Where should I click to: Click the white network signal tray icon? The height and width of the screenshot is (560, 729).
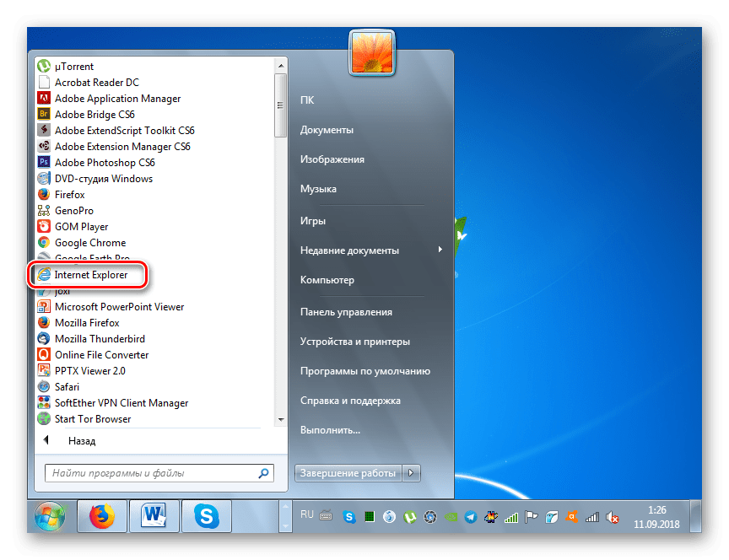591,517
